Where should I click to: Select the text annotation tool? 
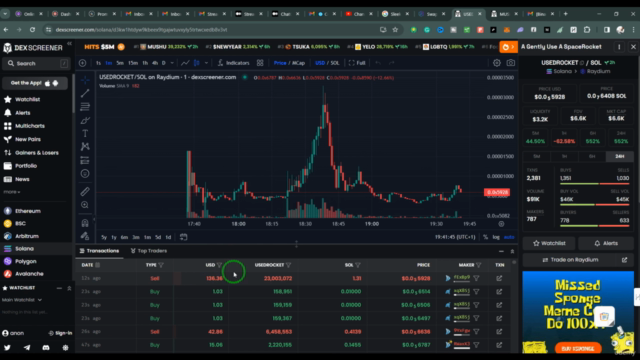tap(85, 133)
